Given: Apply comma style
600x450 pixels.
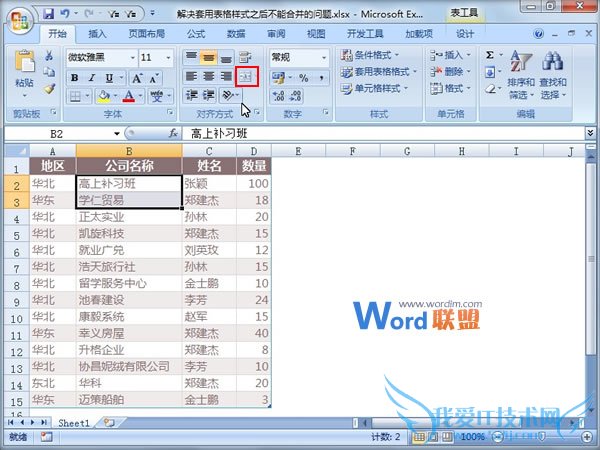Looking at the screenshot, I should pyautogui.click(x=321, y=78).
